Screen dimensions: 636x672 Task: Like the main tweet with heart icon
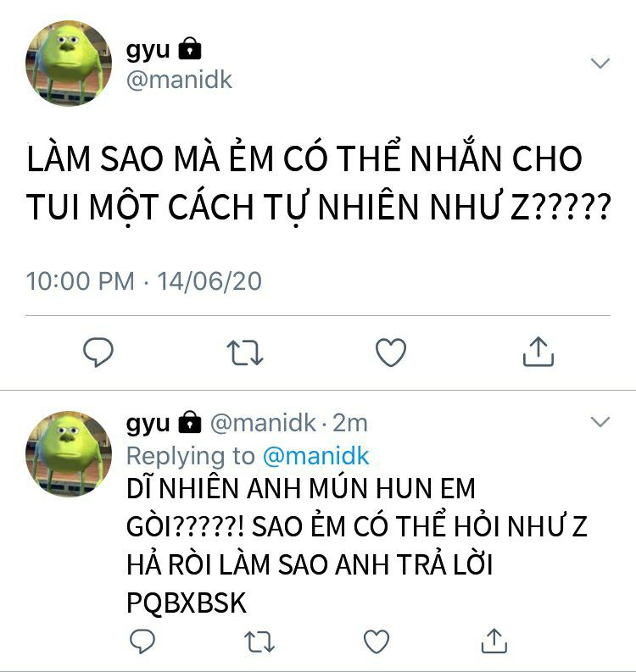391,353
